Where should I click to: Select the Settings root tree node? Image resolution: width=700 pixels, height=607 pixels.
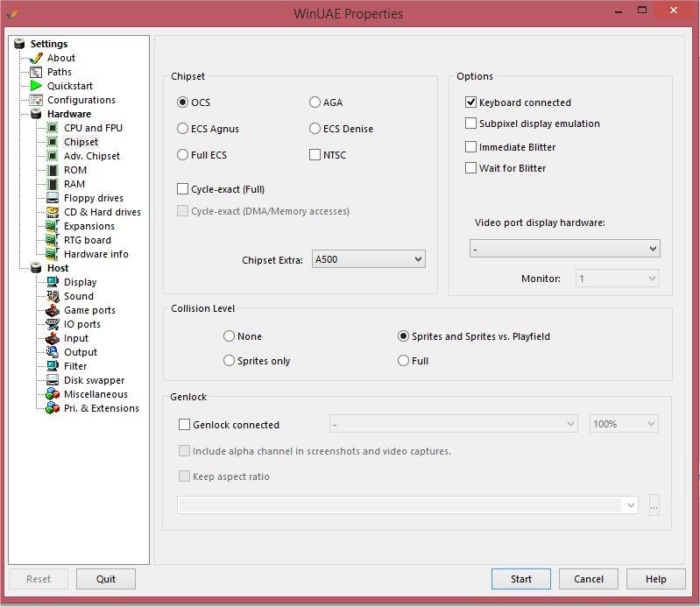click(49, 44)
